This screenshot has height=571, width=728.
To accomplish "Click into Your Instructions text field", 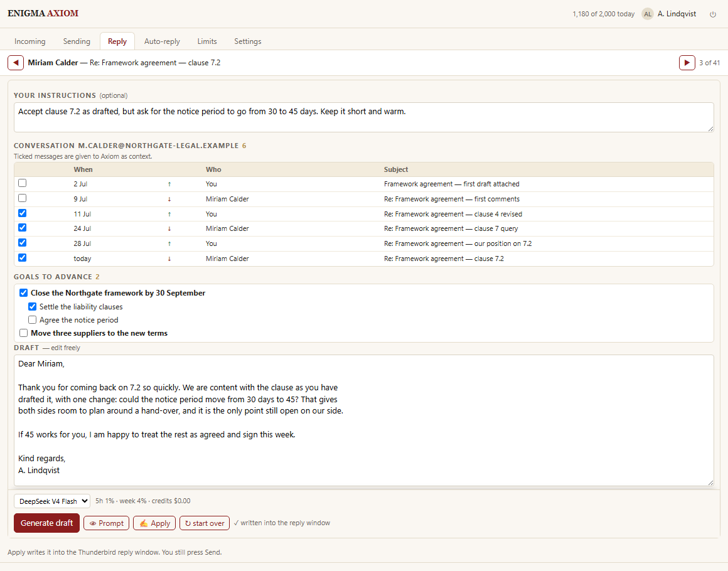I will point(363,117).
